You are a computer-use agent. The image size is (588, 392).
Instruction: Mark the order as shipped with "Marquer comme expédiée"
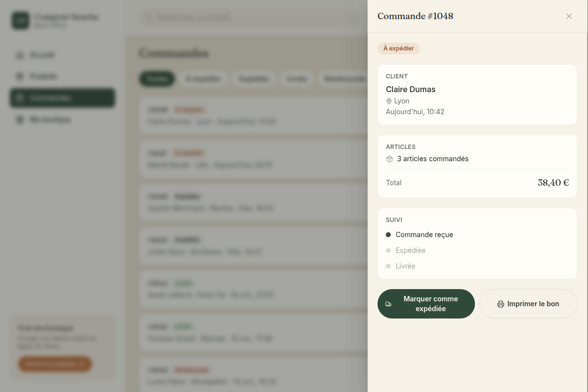click(426, 304)
